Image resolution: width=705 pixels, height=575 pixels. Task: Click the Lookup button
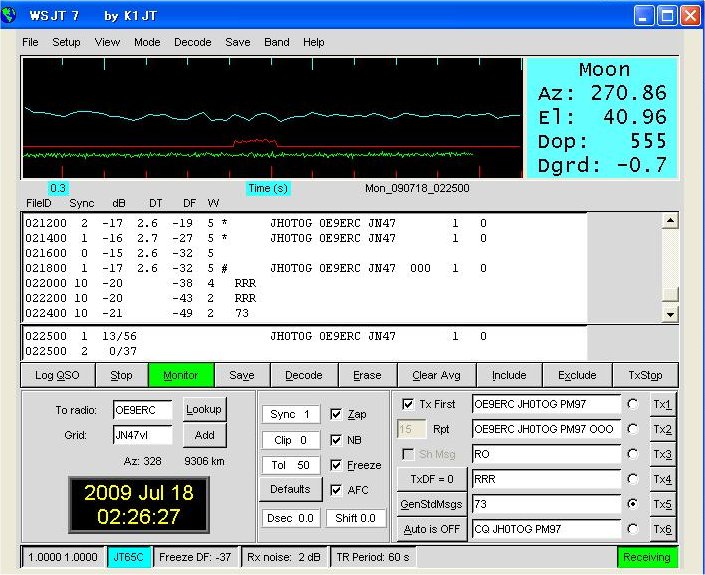pyautogui.click(x=204, y=410)
